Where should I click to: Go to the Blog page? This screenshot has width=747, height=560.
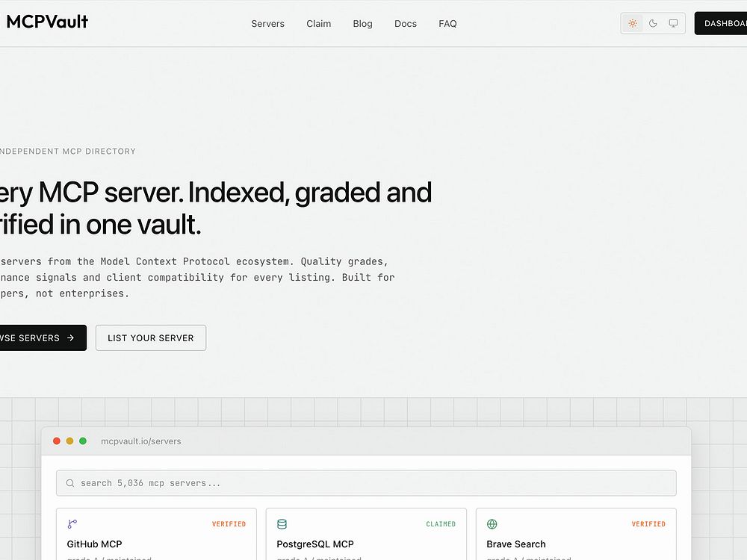point(362,23)
